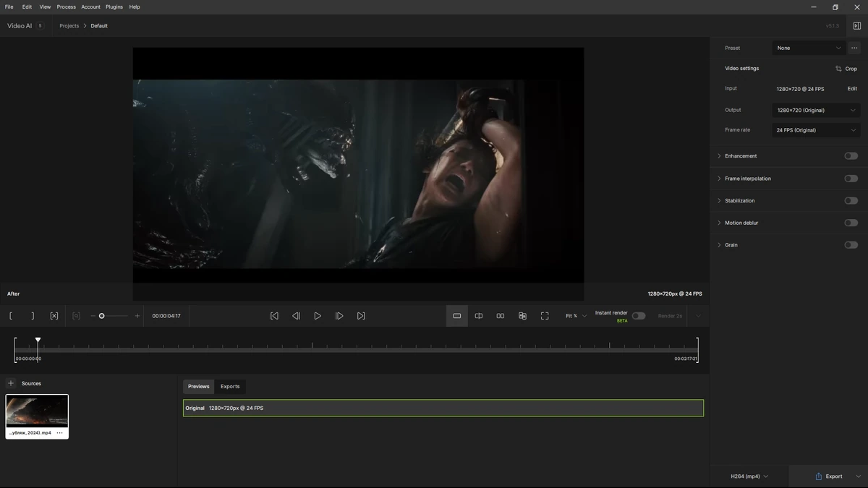Step back one frame

[x=296, y=316]
